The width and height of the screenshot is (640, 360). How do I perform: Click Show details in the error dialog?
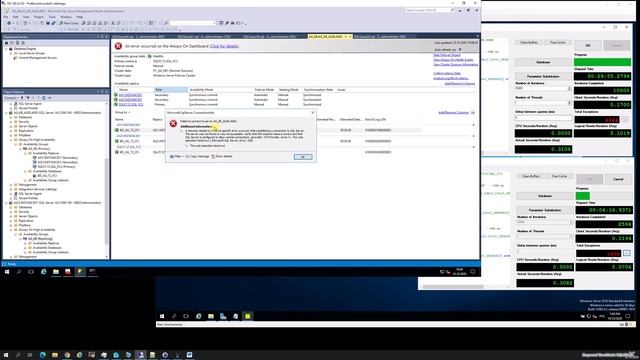222,156
